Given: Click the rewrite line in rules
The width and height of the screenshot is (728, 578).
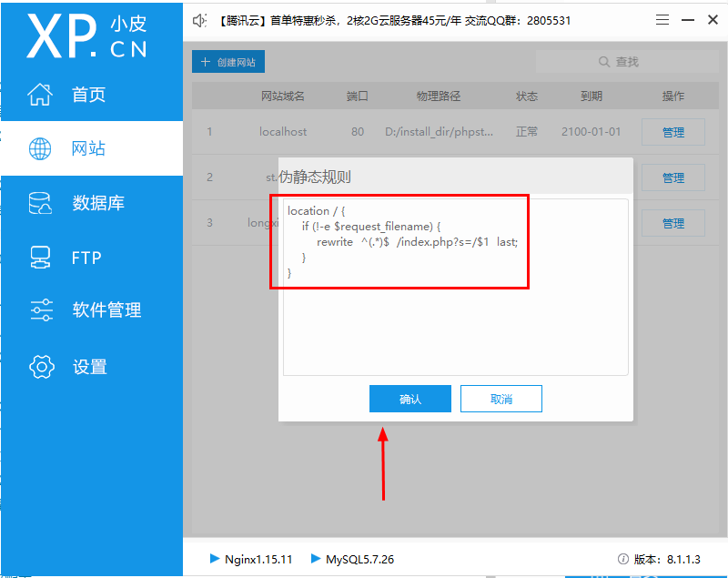Looking at the screenshot, I should click(417, 242).
